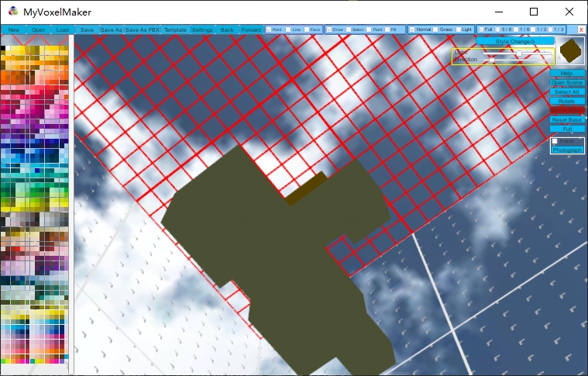Open Settings from the toolbar
This screenshot has height=376, width=588.
pos(202,29)
